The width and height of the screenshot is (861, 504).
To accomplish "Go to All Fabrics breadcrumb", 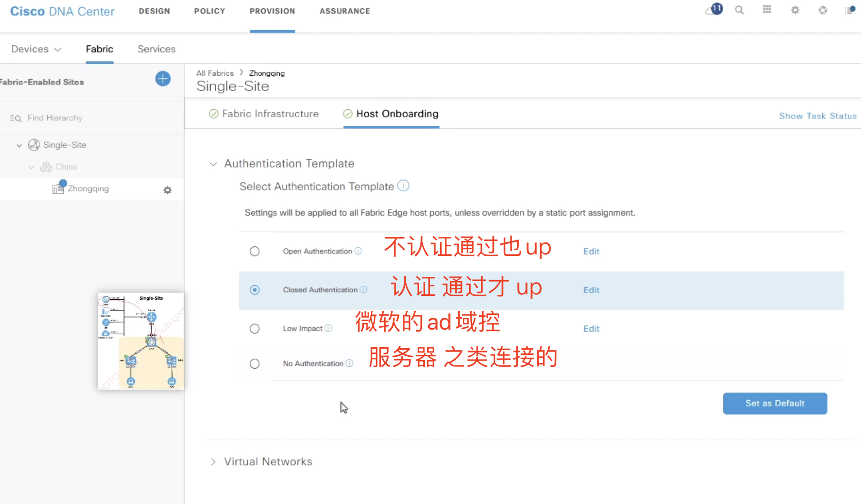I will [x=215, y=73].
